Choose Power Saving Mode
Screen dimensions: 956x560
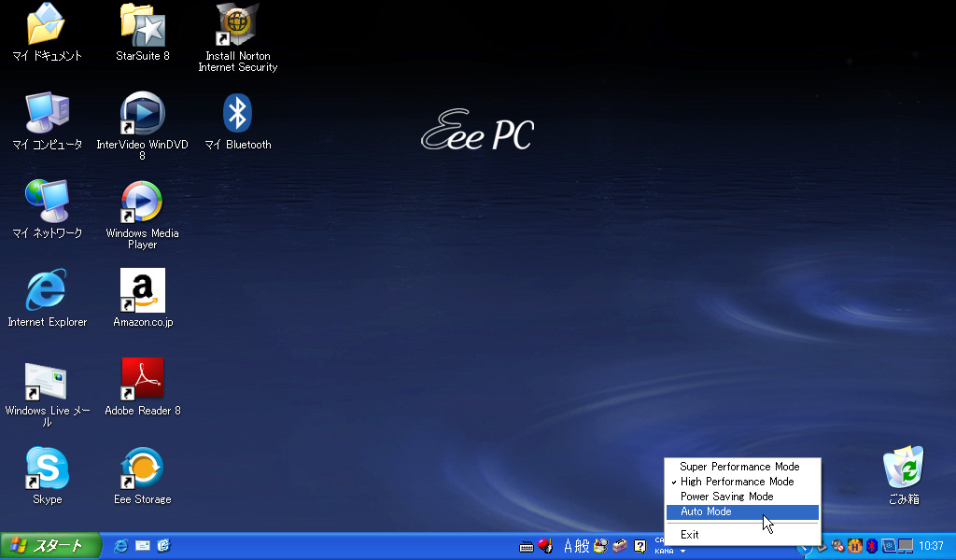[x=742, y=497]
